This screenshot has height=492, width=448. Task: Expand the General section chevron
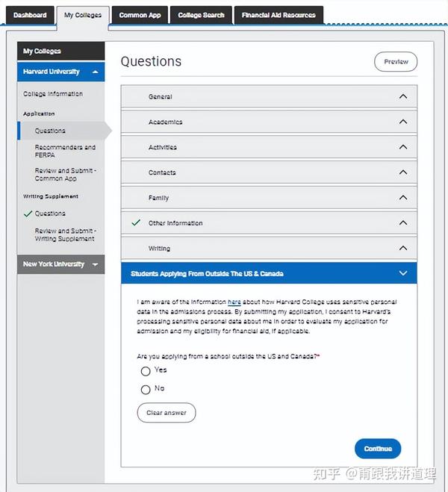[403, 96]
